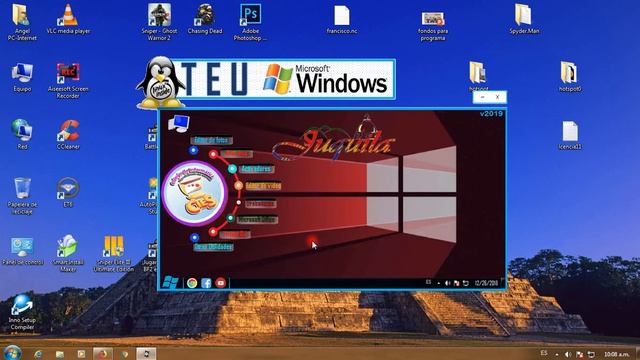Click the green node beside Microsoft Office

pyautogui.click(x=231, y=218)
